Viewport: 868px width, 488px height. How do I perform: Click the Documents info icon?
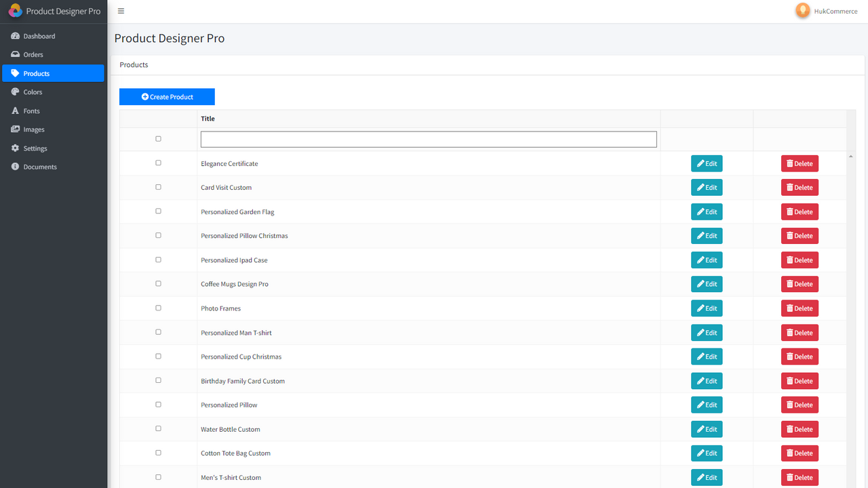(15, 166)
